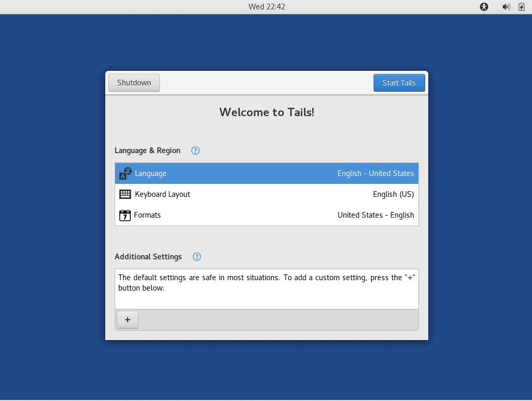This screenshot has width=532, height=401.
Task: Click the Welcome to Tails! heading
Action: [267, 112]
